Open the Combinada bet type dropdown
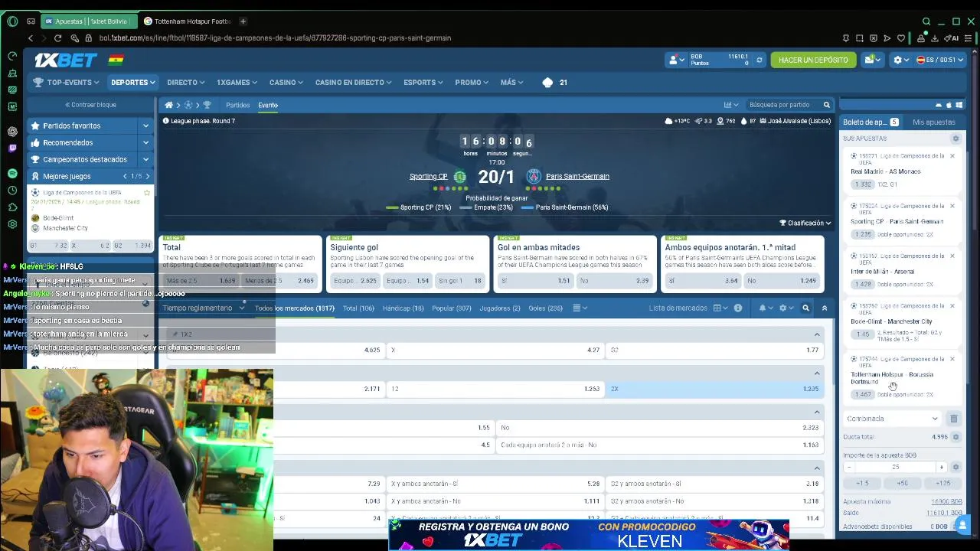Viewport: 980px width, 551px height. point(892,419)
